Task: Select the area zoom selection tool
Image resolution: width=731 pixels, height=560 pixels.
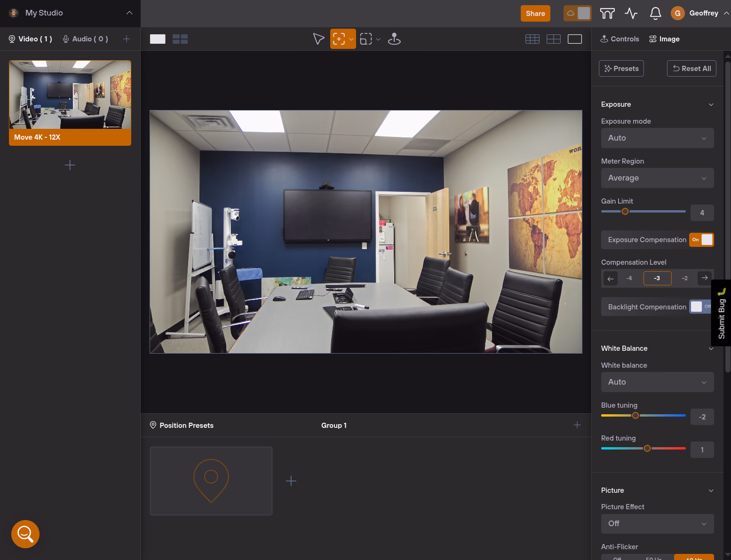Action: click(366, 39)
